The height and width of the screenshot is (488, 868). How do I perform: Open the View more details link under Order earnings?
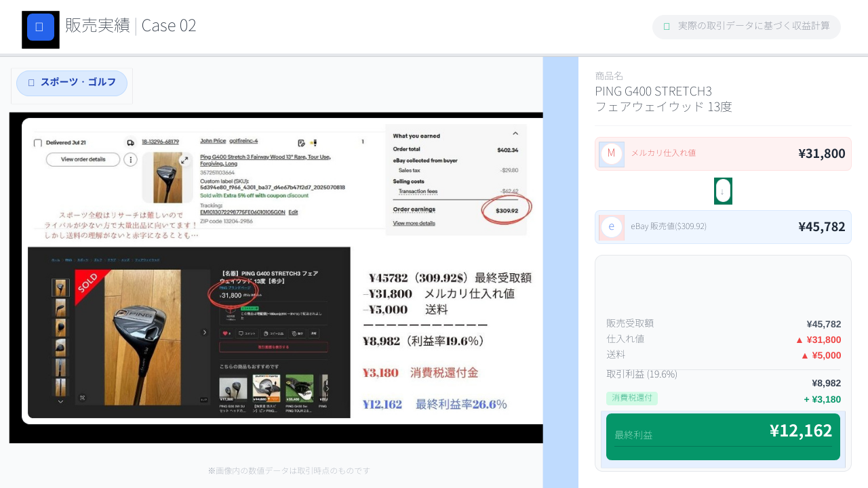(414, 222)
